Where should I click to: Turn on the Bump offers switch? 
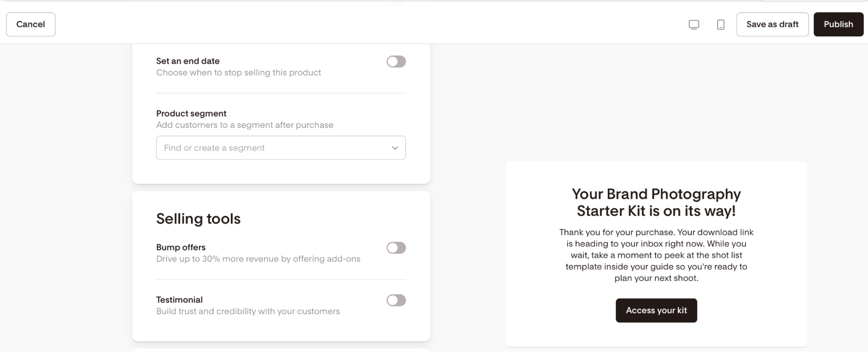coord(396,248)
